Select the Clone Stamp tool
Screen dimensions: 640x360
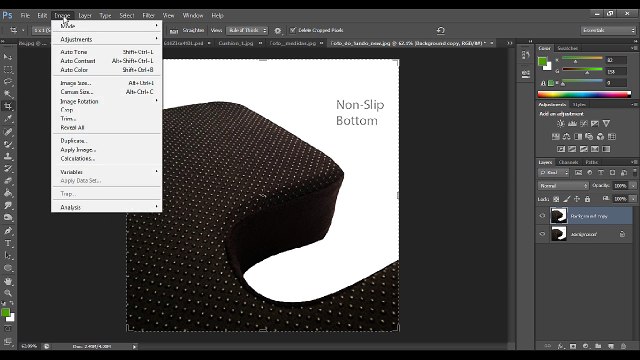click(x=8, y=156)
